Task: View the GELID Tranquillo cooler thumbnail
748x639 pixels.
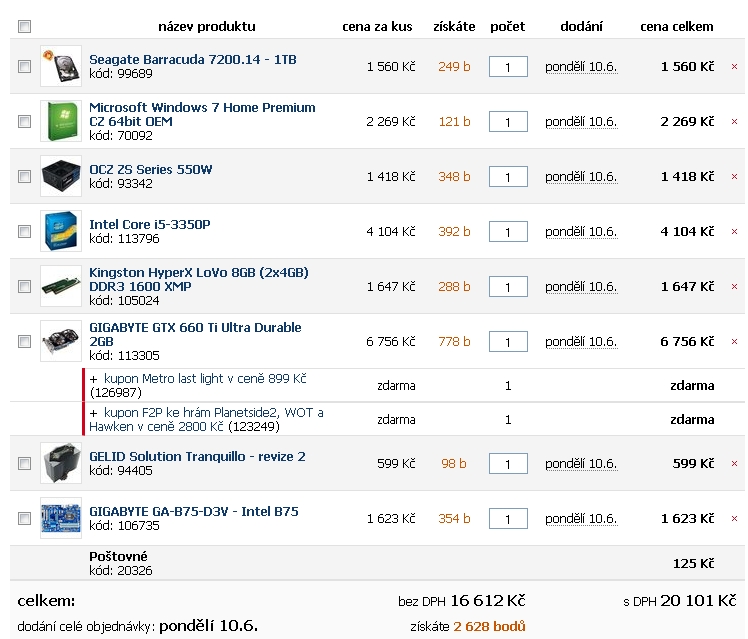Action: pos(60,463)
